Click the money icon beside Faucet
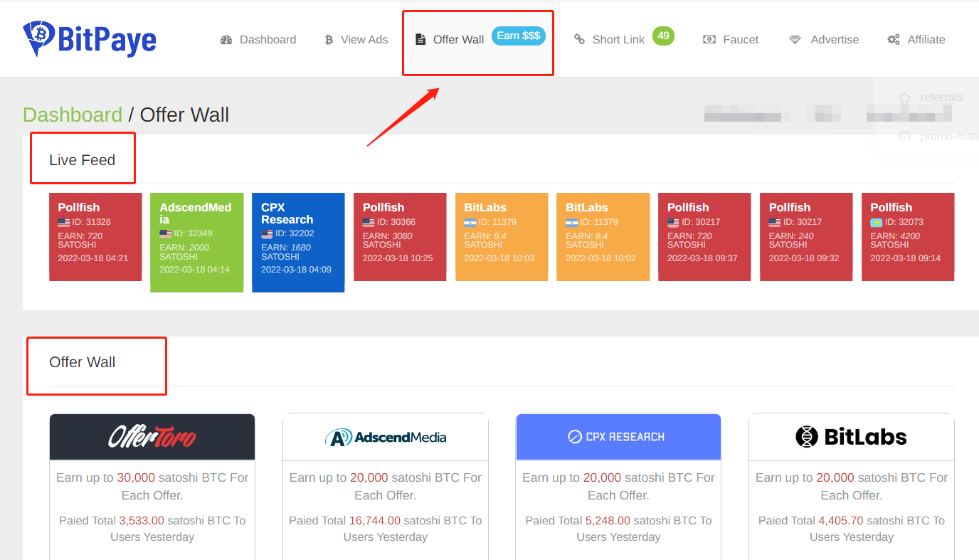 tap(709, 40)
